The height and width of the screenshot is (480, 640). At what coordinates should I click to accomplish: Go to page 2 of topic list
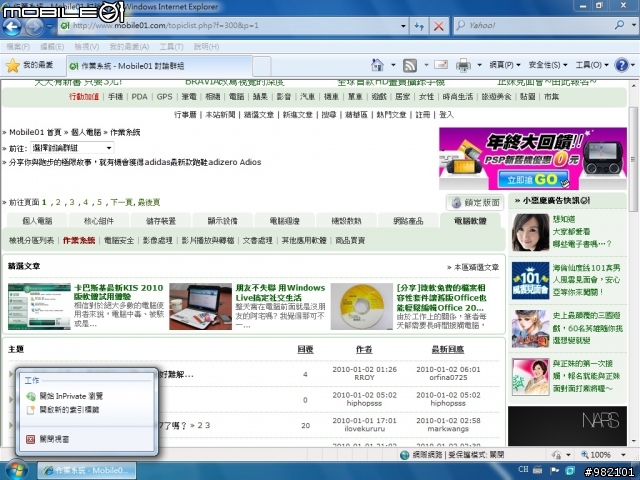click(x=58, y=202)
